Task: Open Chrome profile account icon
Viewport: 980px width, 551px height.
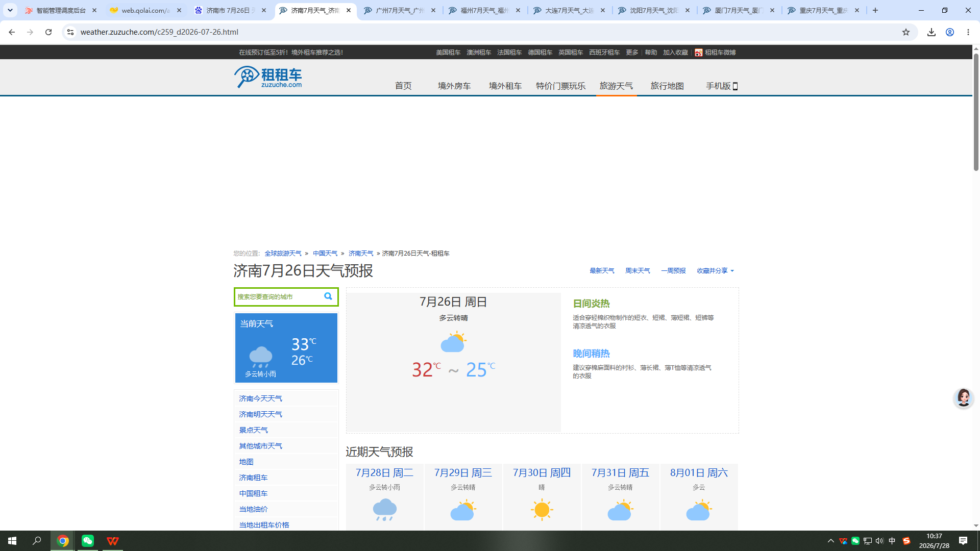Action: point(950,32)
